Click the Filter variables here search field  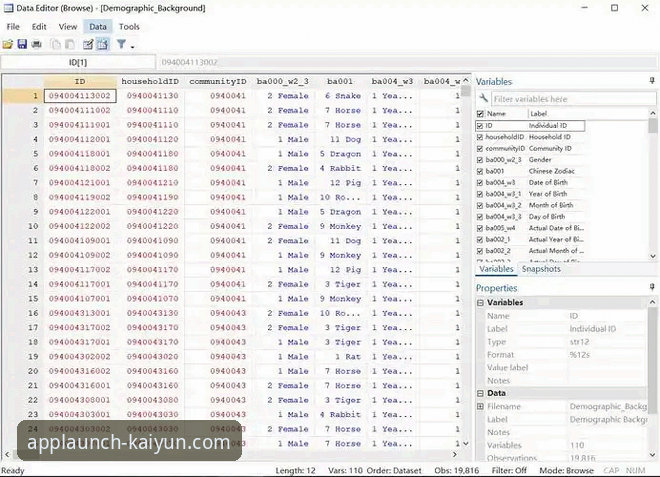(x=570, y=99)
